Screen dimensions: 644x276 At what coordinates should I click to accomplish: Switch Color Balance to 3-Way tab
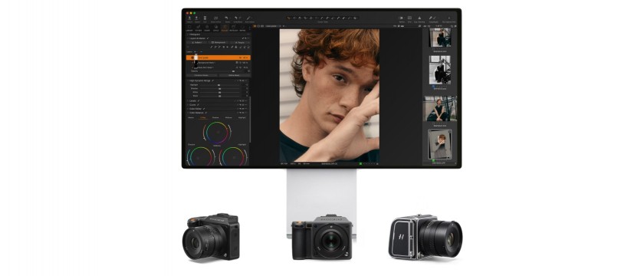pos(203,117)
